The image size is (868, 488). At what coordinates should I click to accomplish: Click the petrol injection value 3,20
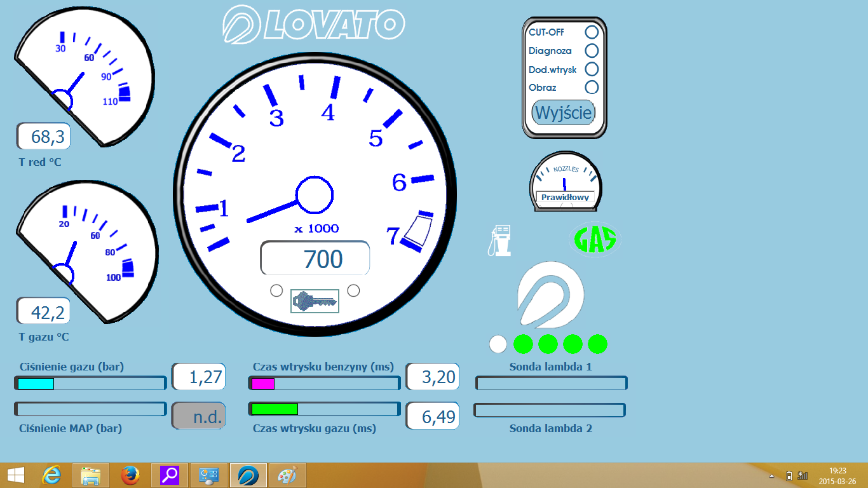pos(432,377)
